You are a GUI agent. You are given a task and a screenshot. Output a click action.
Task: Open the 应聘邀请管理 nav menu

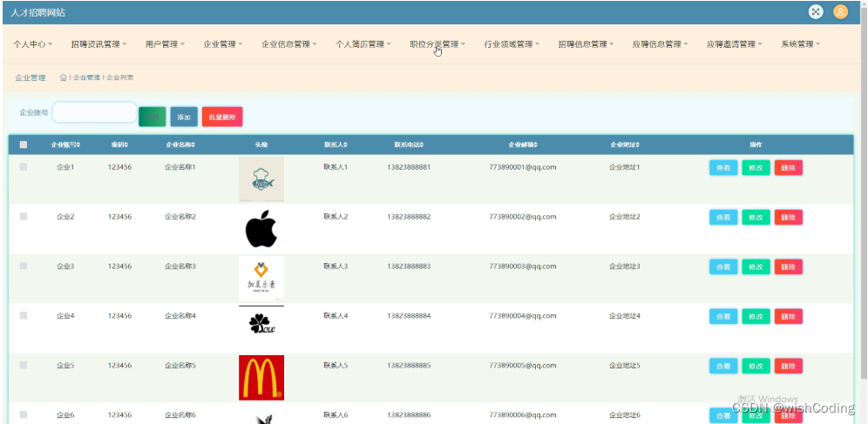coord(734,44)
